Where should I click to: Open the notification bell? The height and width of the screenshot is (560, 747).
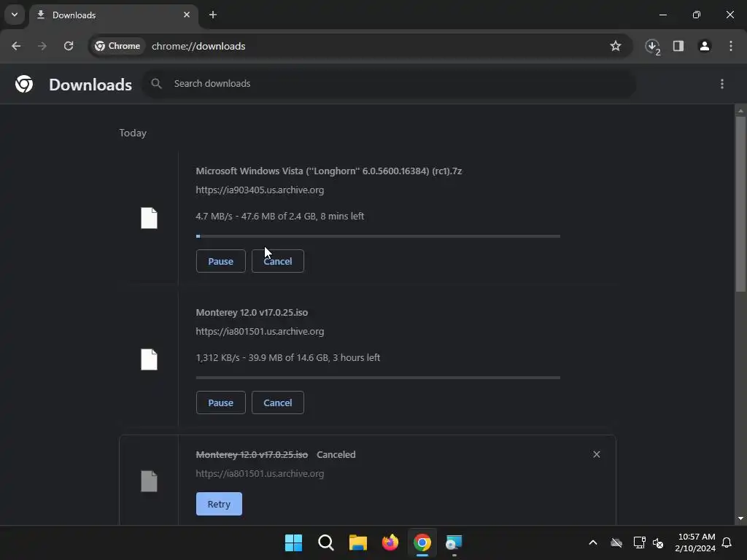click(x=727, y=542)
